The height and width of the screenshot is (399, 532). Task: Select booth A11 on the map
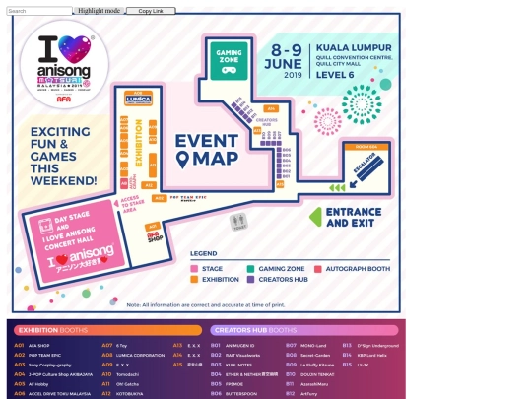(x=153, y=166)
